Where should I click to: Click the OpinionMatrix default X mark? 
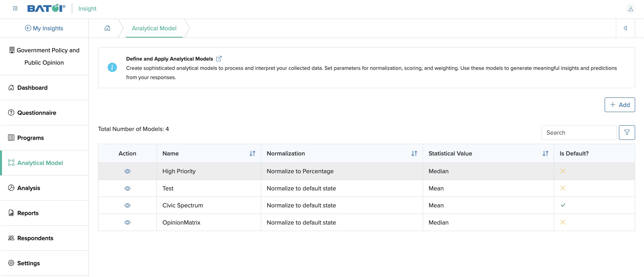point(563,222)
